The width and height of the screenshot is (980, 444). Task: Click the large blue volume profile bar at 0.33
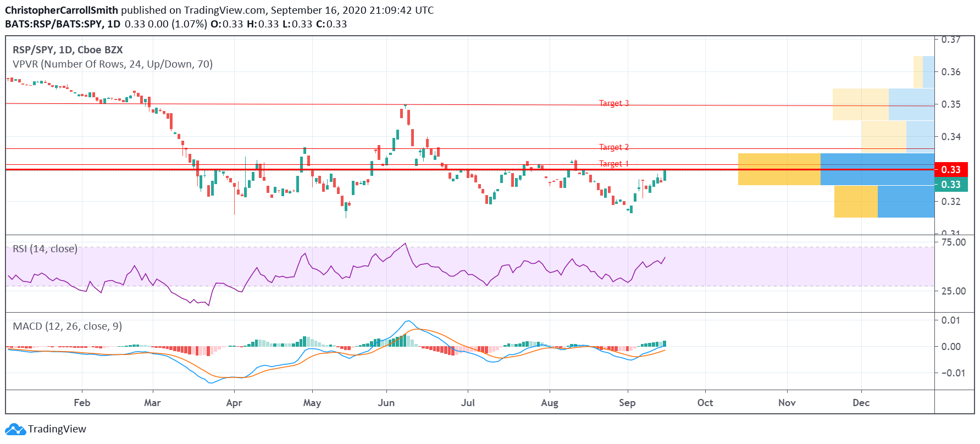(877, 169)
